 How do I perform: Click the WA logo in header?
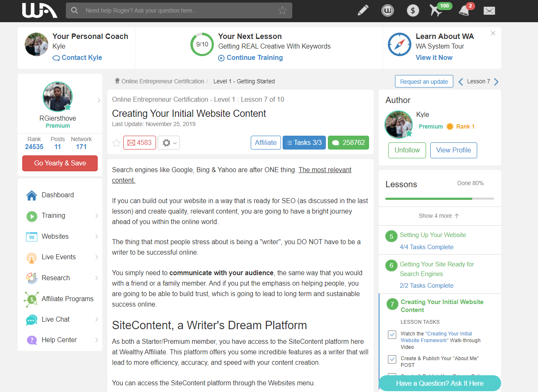point(40,10)
